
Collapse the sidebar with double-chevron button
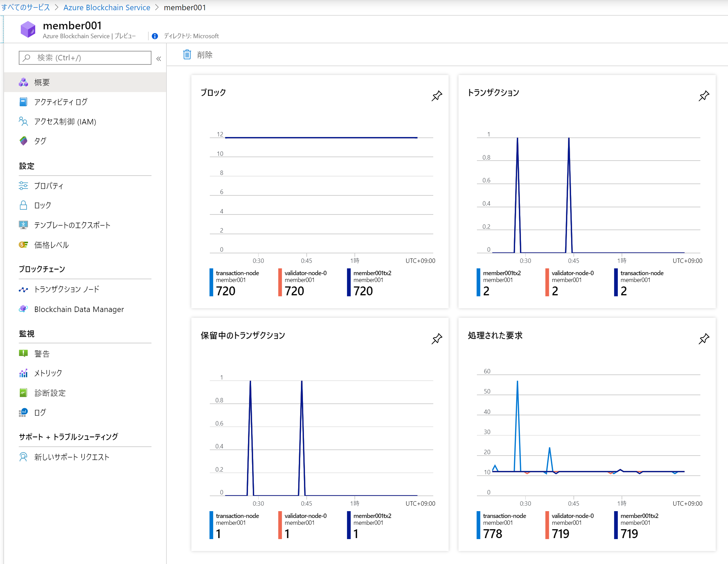[159, 59]
